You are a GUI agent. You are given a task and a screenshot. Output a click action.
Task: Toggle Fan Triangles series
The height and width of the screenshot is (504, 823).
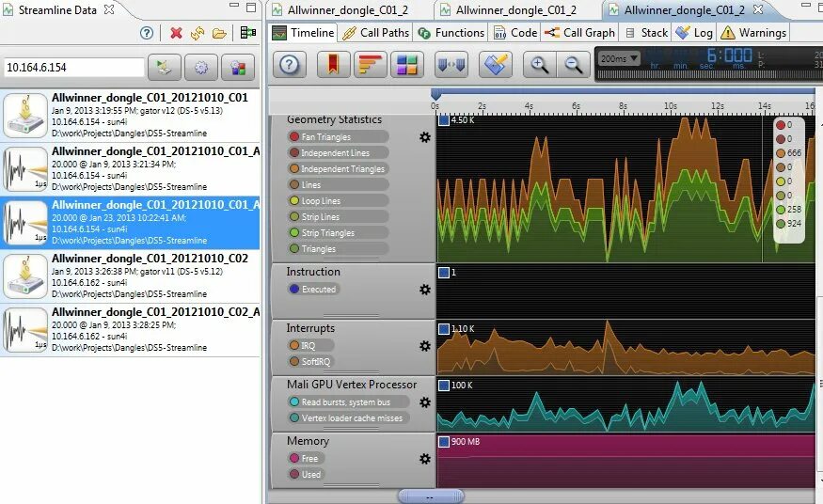[x=338, y=137]
